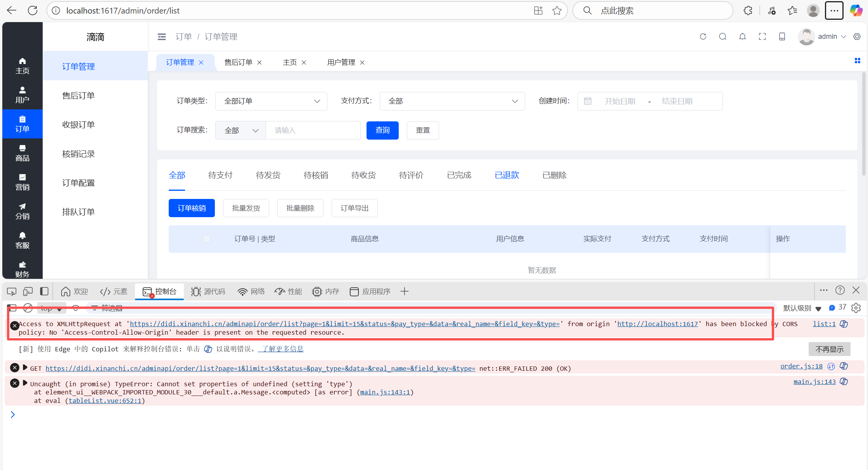Click the 订单导出 button
This screenshot has height=470, width=868.
point(354,208)
